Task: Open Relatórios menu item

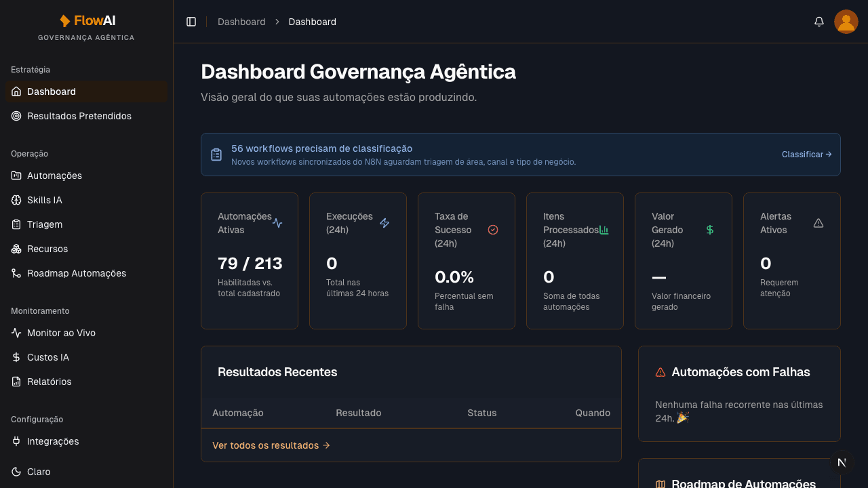Action: click(x=86, y=382)
